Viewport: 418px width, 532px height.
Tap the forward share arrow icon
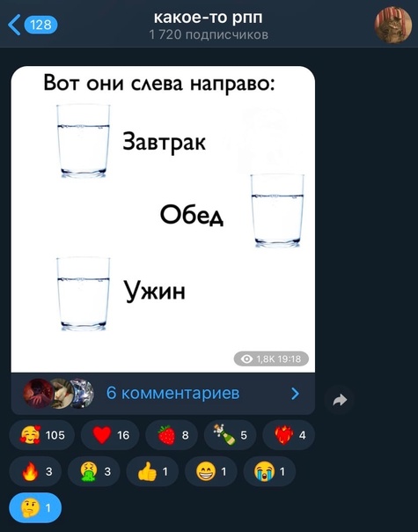pos(340,400)
